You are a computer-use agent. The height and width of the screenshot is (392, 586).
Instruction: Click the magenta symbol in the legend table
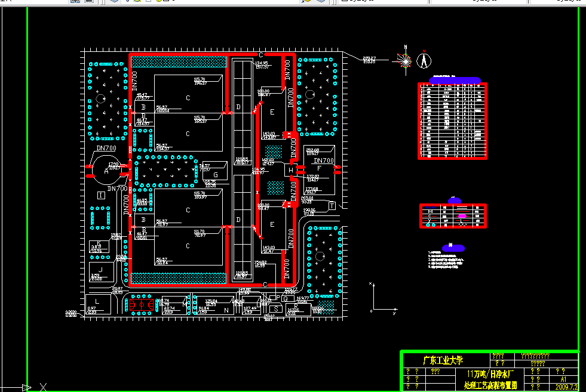[x=462, y=216]
